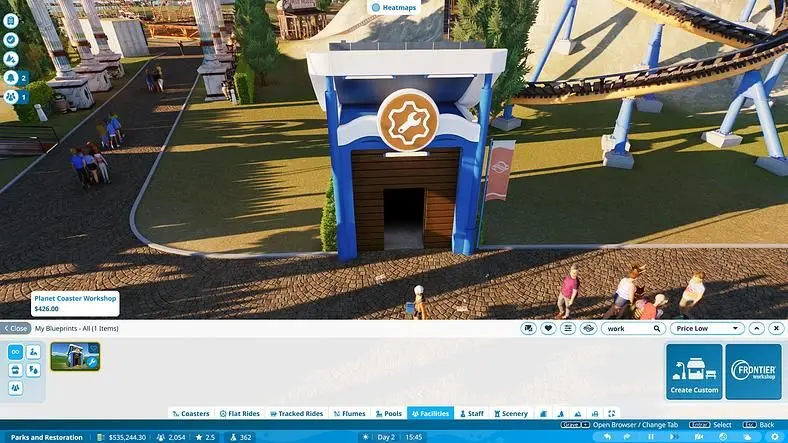Viewport: 788px width, 443px height.
Task: Open the corner brackets tab icon
Action: click(612, 413)
